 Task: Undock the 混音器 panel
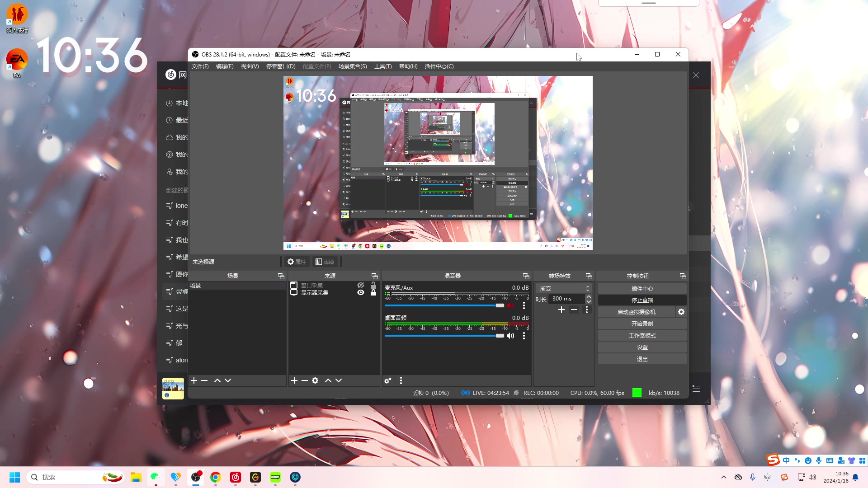tap(526, 276)
